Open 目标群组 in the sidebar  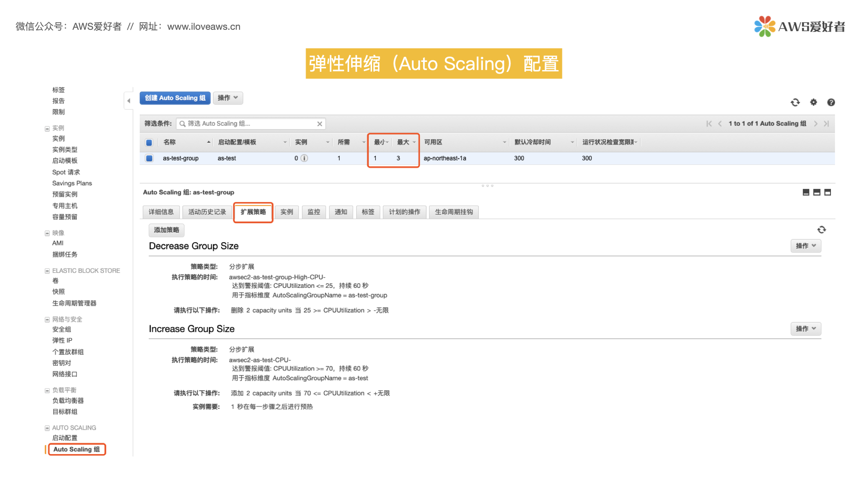pos(65,412)
